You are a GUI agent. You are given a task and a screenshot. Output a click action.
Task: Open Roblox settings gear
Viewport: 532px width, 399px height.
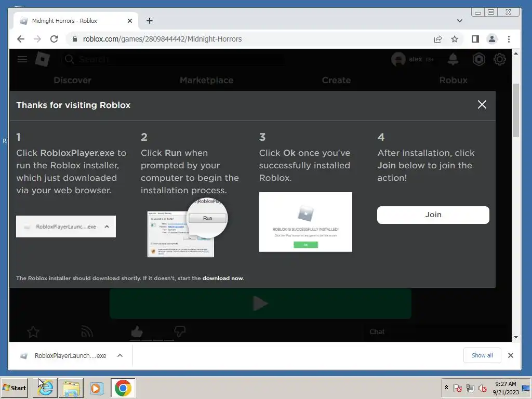[499, 59]
